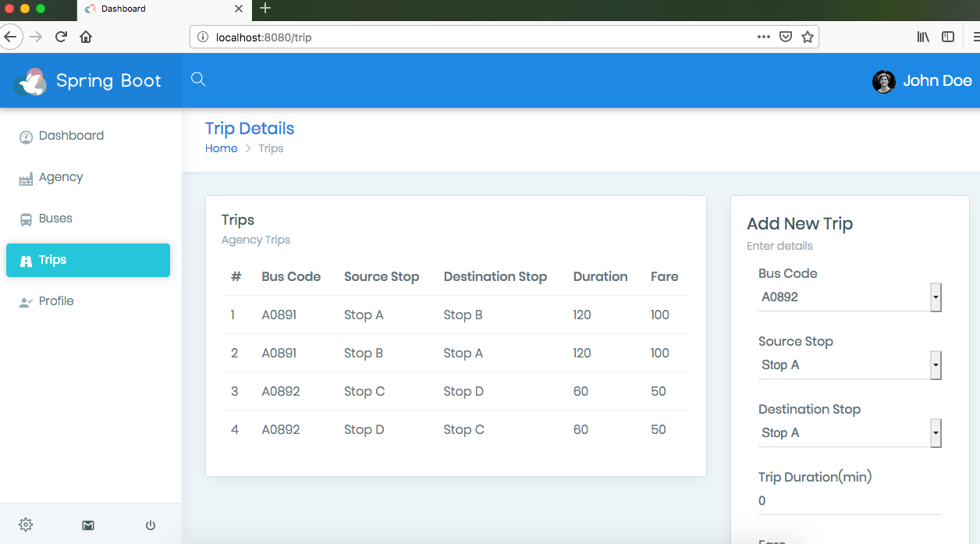This screenshot has width=980, height=544.
Task: Close the Dashboard browser tab
Action: (239, 9)
